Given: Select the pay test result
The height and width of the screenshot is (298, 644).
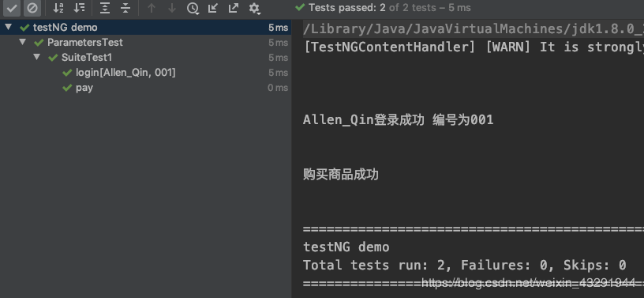Looking at the screenshot, I should (84, 88).
